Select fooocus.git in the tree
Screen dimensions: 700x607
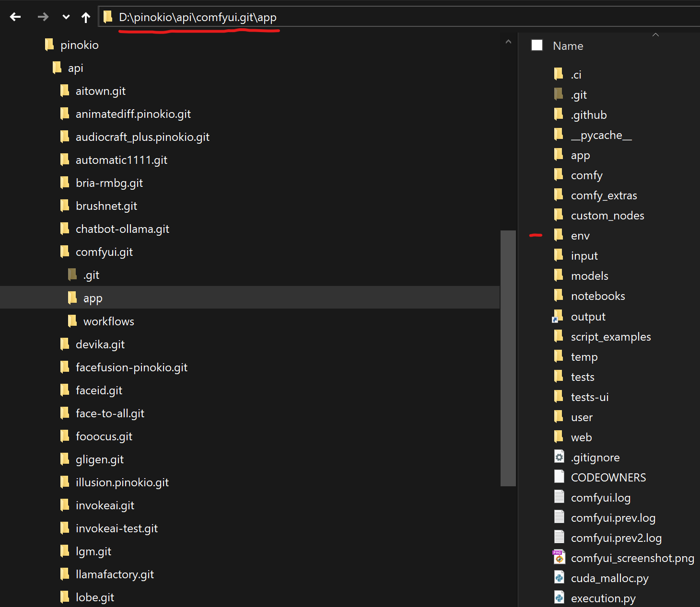[104, 436]
